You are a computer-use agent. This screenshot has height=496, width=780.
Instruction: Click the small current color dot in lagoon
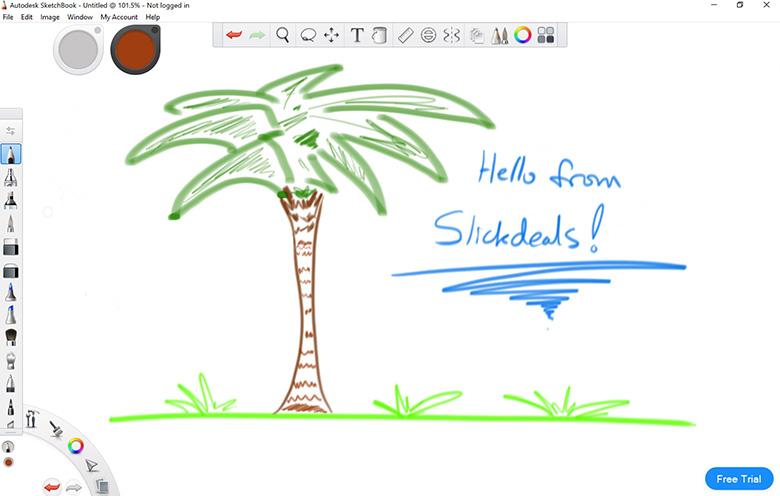(x=8, y=463)
